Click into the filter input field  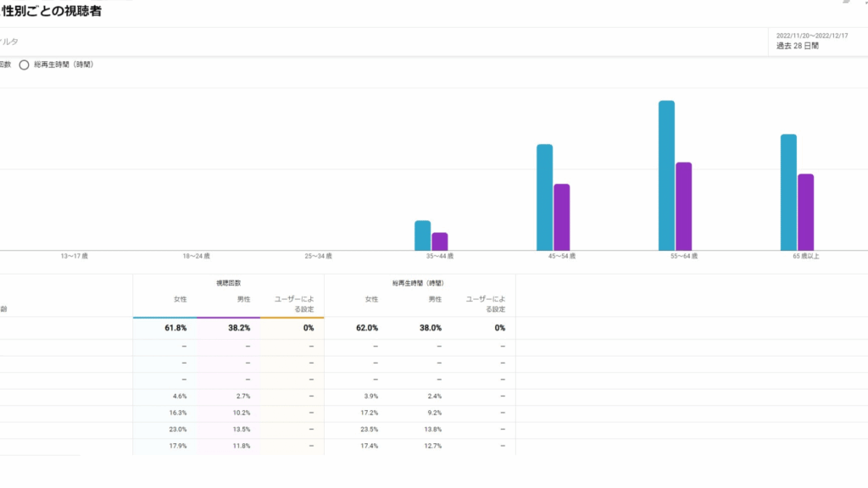tap(339, 41)
